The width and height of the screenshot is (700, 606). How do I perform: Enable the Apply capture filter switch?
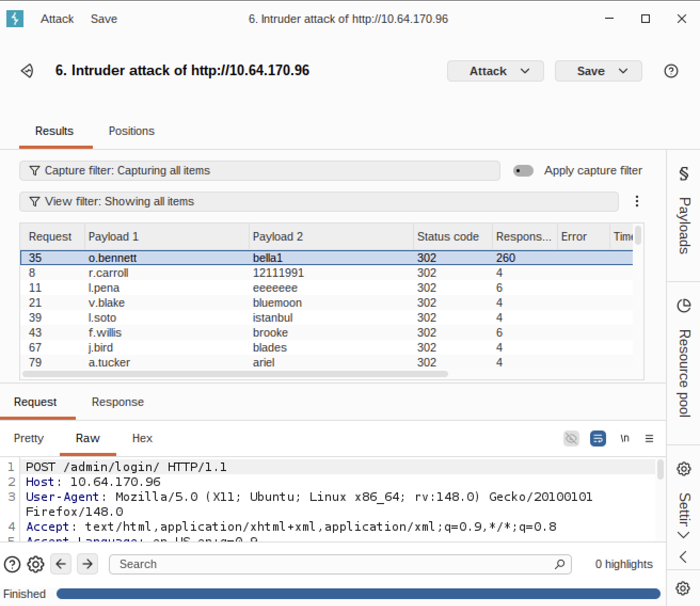523,171
